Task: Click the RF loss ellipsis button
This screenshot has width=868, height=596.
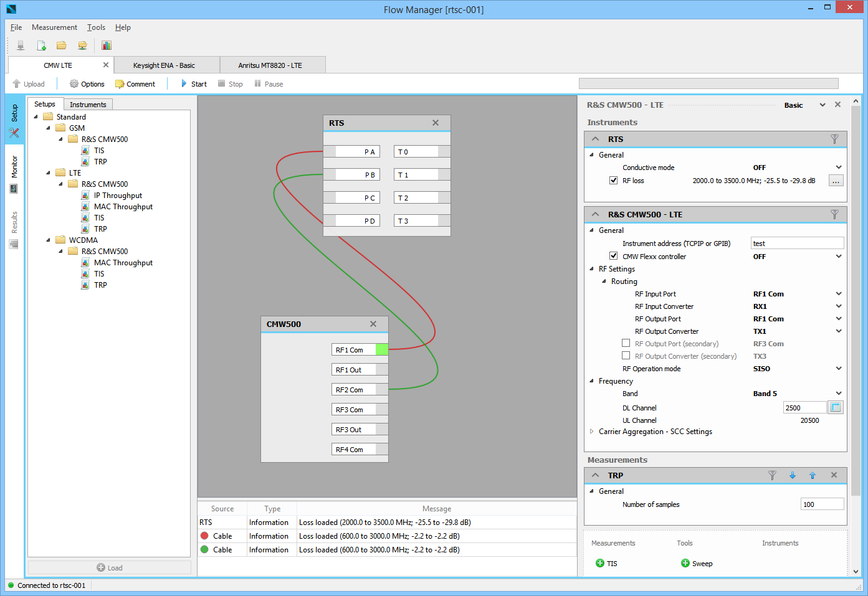Action: [836, 181]
